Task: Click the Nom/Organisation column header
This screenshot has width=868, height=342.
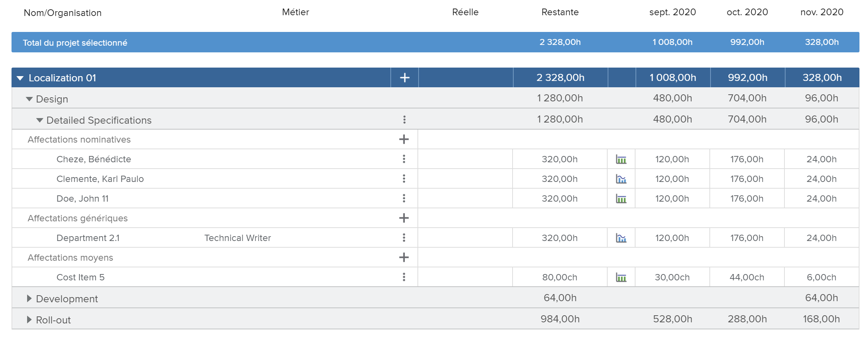Action: pyautogui.click(x=62, y=13)
